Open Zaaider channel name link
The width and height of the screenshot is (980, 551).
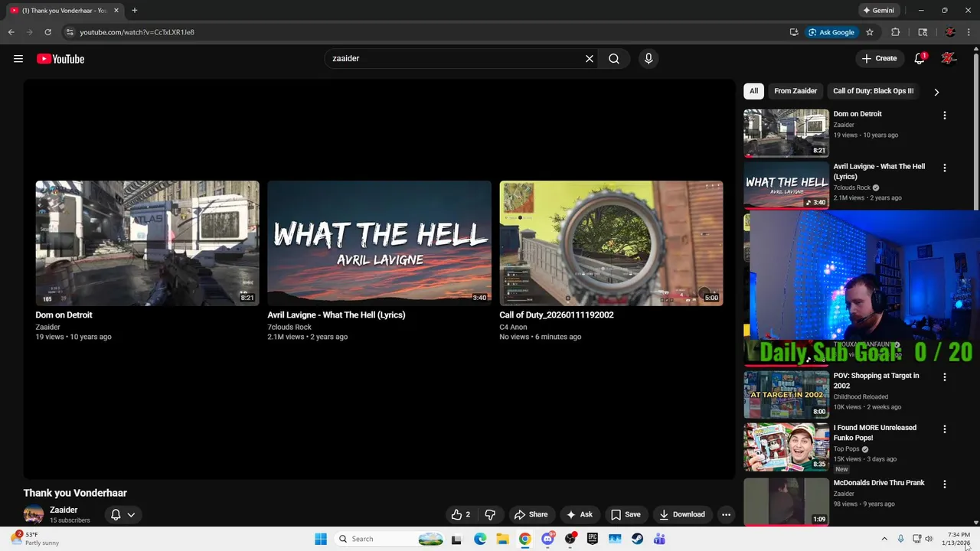[x=64, y=510]
